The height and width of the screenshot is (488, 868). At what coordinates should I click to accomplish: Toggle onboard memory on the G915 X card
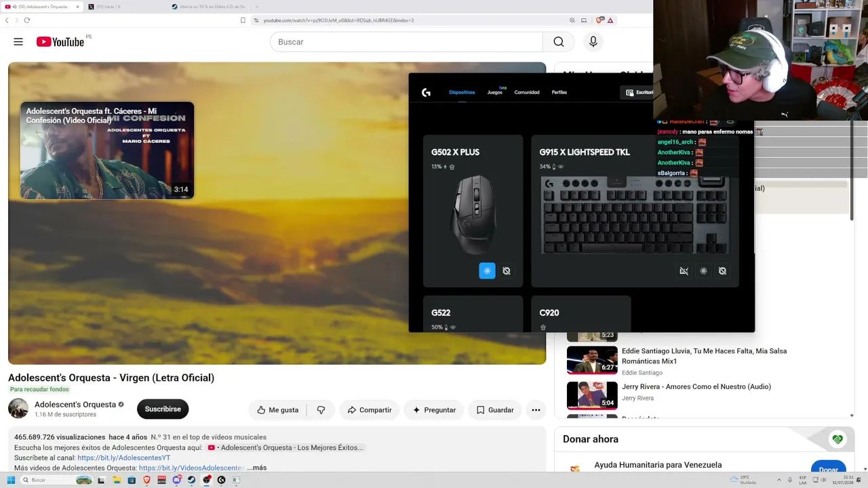tap(723, 271)
